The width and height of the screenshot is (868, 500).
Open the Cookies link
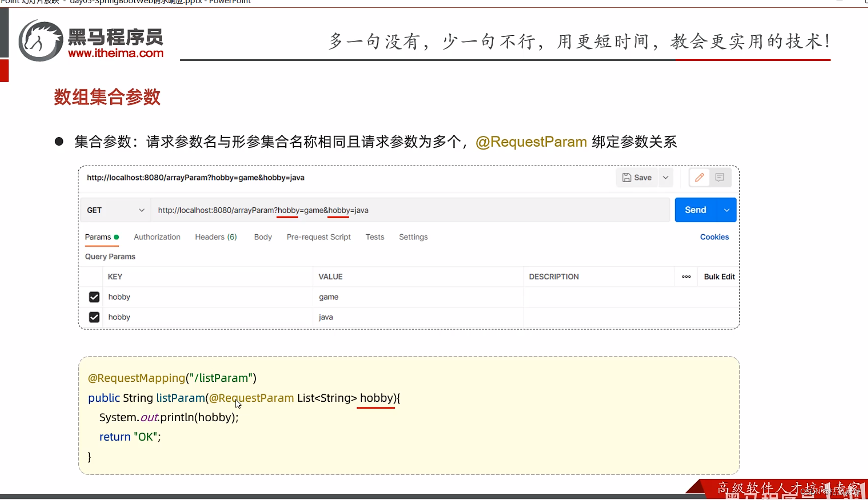coord(714,237)
